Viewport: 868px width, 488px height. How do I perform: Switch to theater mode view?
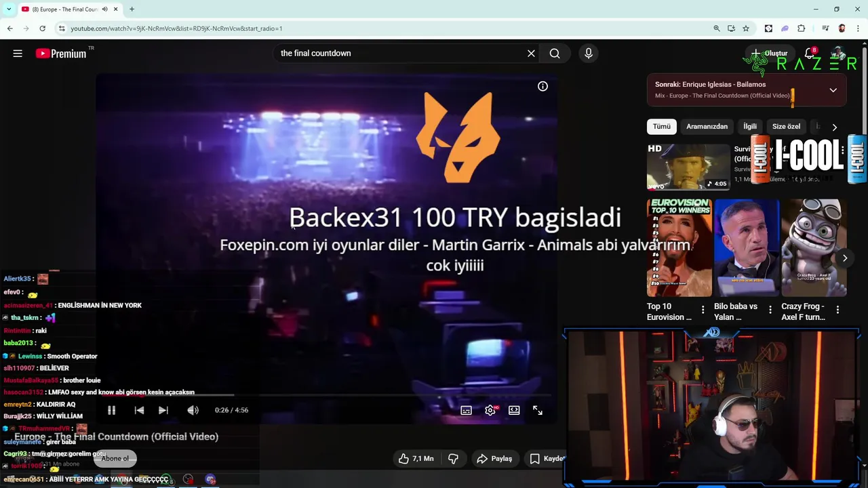tap(514, 410)
